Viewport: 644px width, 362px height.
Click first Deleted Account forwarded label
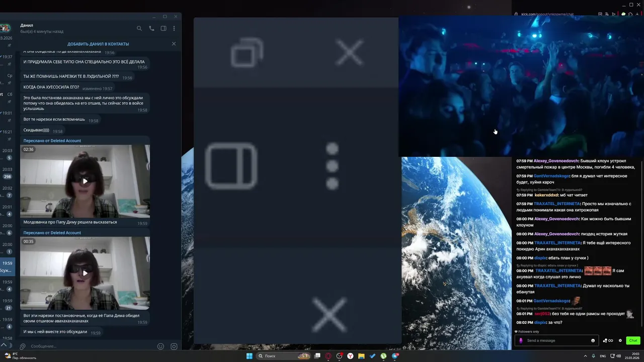52,141
